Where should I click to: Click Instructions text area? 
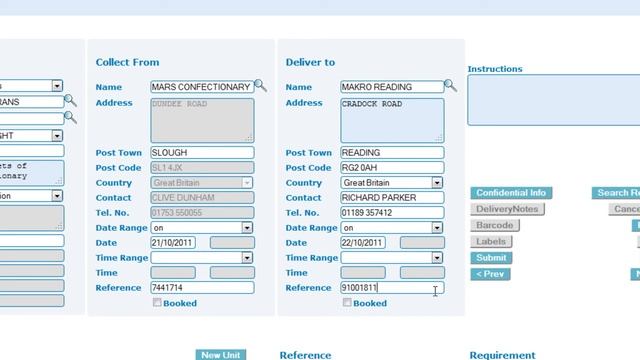pyautogui.click(x=554, y=100)
